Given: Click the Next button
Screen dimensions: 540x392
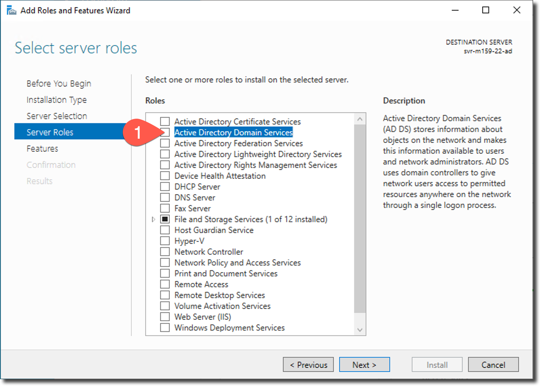Looking at the screenshot, I should (x=364, y=365).
